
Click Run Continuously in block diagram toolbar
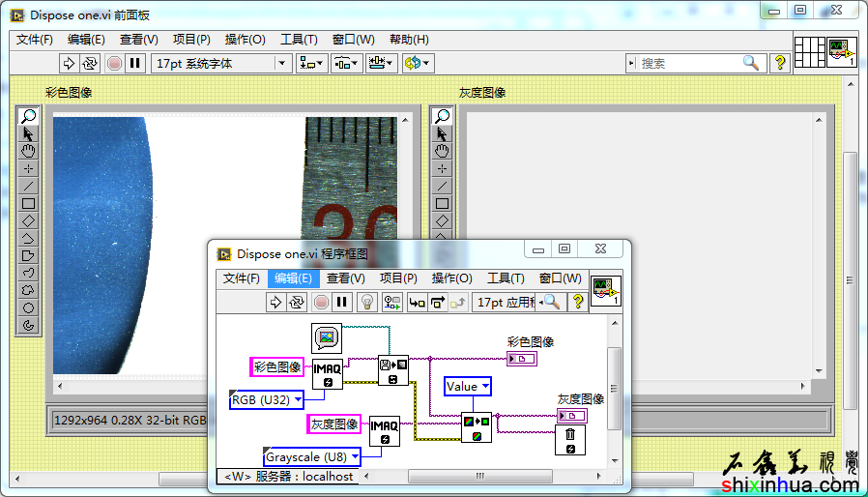pos(297,302)
